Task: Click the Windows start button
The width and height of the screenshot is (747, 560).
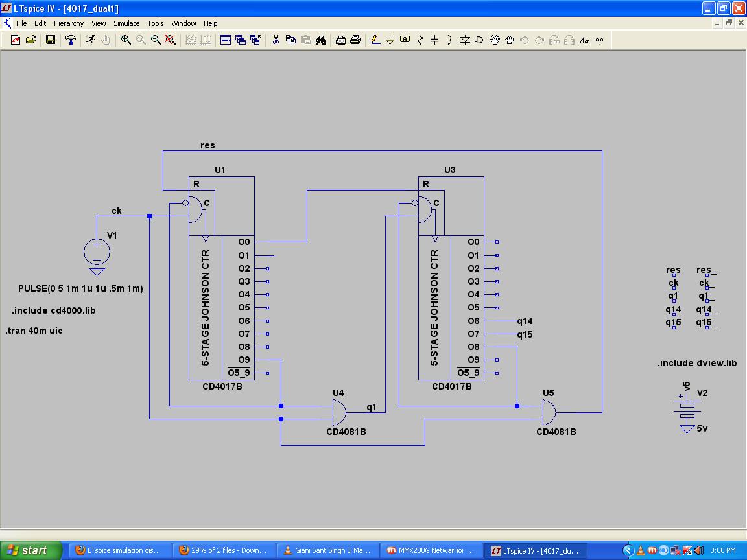Action: coord(31,550)
